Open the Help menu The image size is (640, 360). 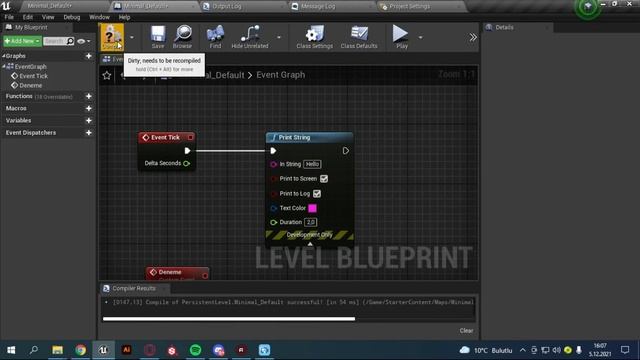[x=124, y=17]
